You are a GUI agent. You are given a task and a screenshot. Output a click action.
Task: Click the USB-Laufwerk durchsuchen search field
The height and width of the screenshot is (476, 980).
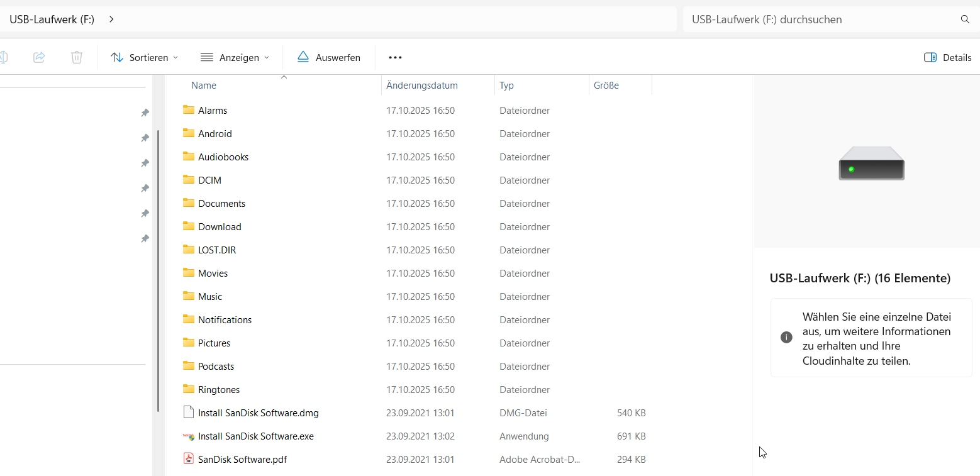(x=818, y=19)
